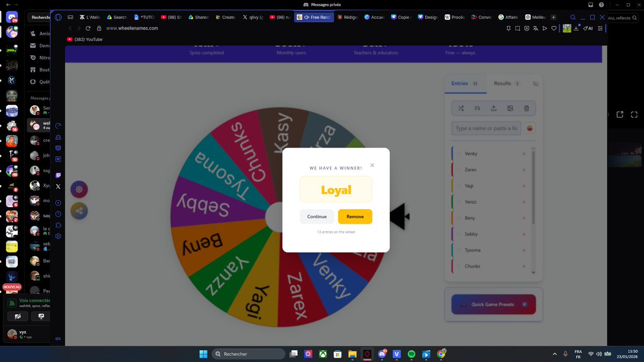
Task: Tick the checkbox next to Beny
Action: (x=458, y=218)
